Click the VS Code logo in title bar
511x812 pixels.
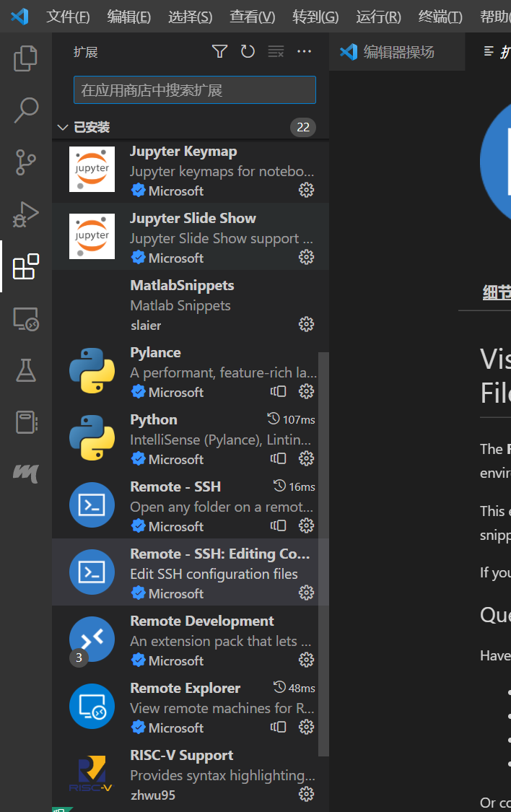[19, 17]
